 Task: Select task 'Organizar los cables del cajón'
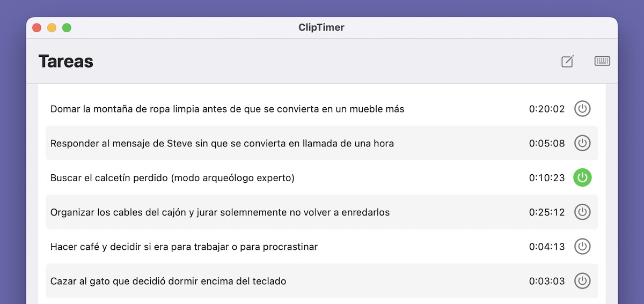[x=322, y=212]
